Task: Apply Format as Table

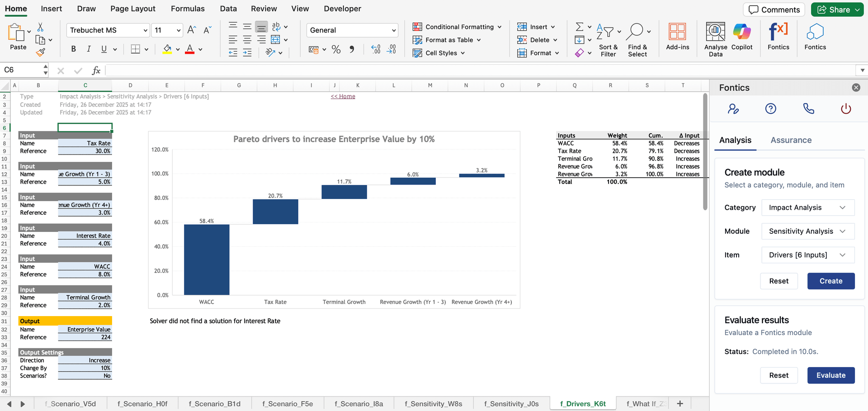Action: tap(448, 40)
